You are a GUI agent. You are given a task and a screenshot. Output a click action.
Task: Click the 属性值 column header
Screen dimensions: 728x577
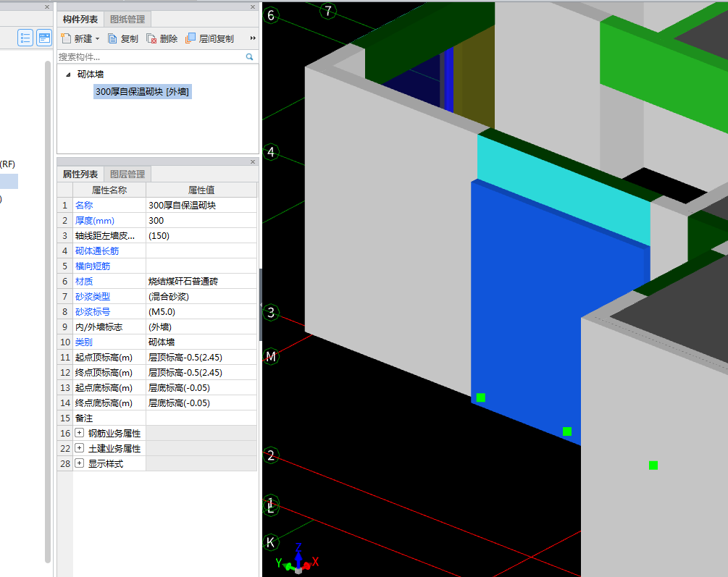[x=201, y=190]
